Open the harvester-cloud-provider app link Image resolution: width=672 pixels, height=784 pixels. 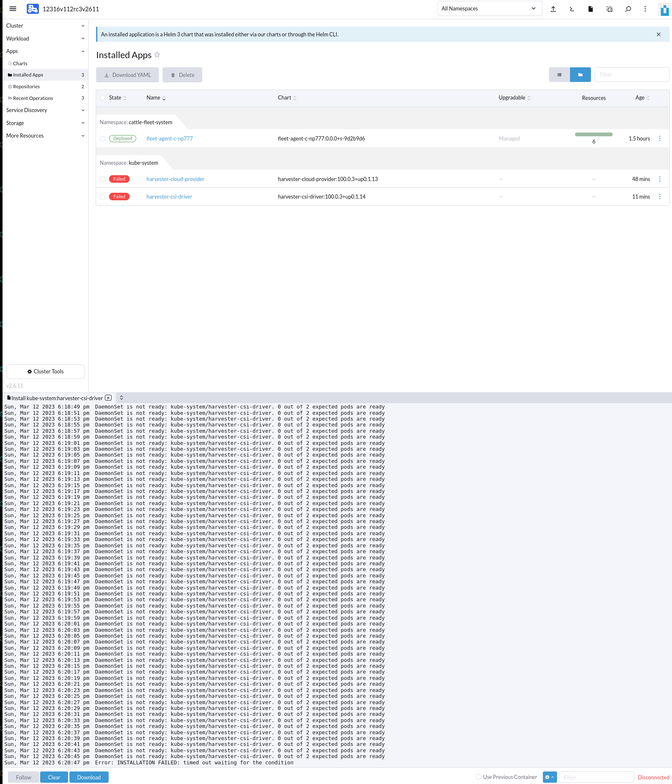[x=175, y=179]
